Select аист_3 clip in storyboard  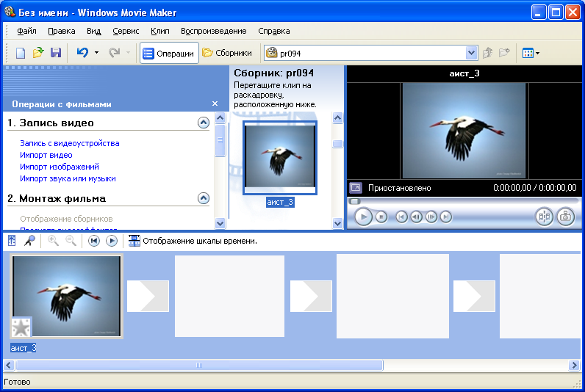coord(67,297)
